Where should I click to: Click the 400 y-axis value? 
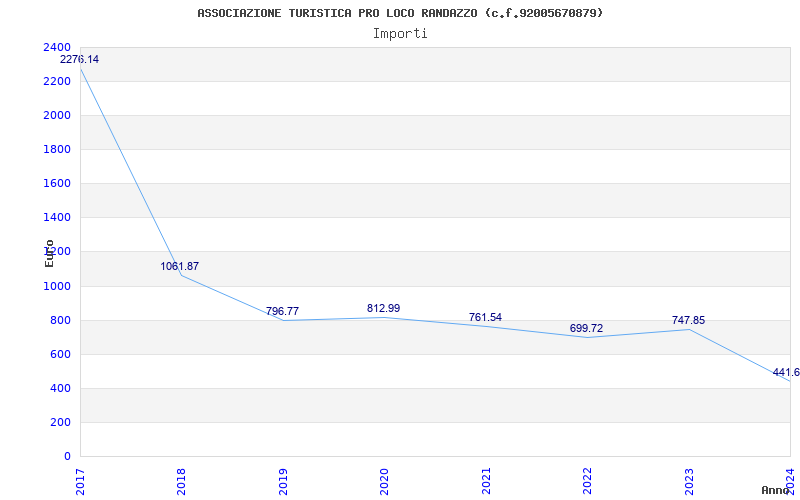pos(60,389)
